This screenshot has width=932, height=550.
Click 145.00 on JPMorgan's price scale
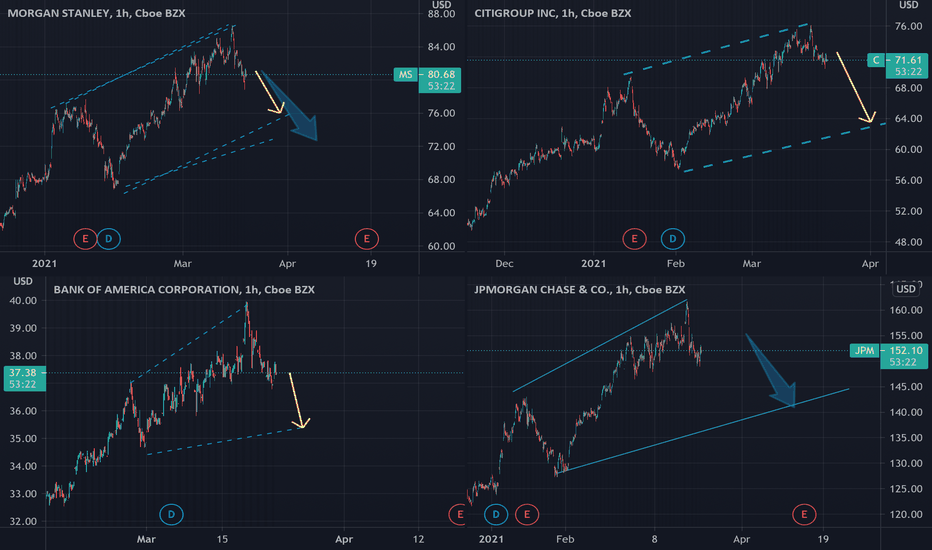tap(906, 387)
